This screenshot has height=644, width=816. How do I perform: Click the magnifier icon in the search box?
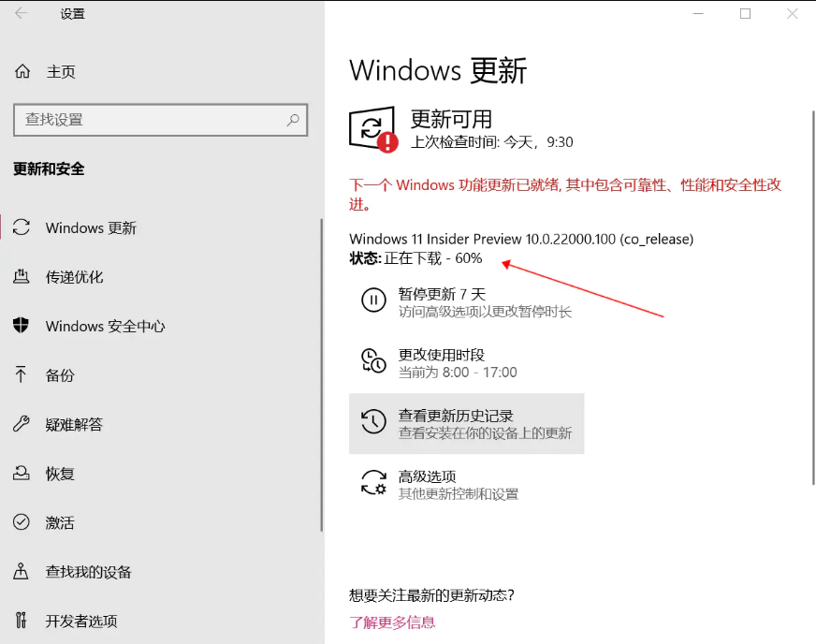(x=293, y=120)
